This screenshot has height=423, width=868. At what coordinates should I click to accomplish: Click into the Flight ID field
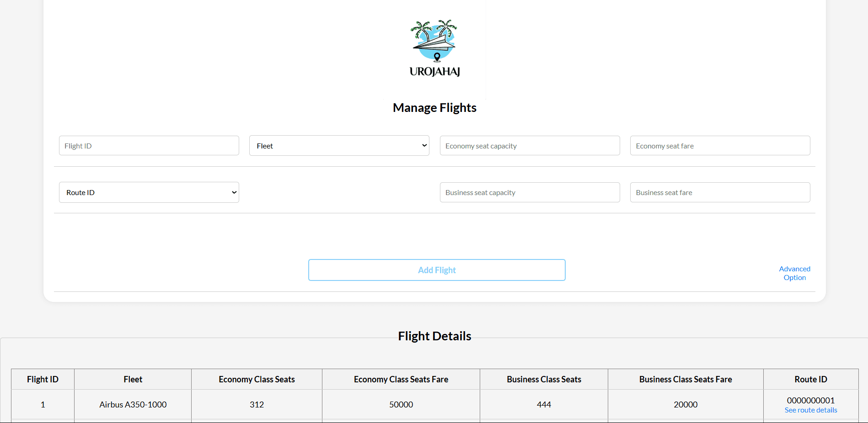pyautogui.click(x=149, y=146)
